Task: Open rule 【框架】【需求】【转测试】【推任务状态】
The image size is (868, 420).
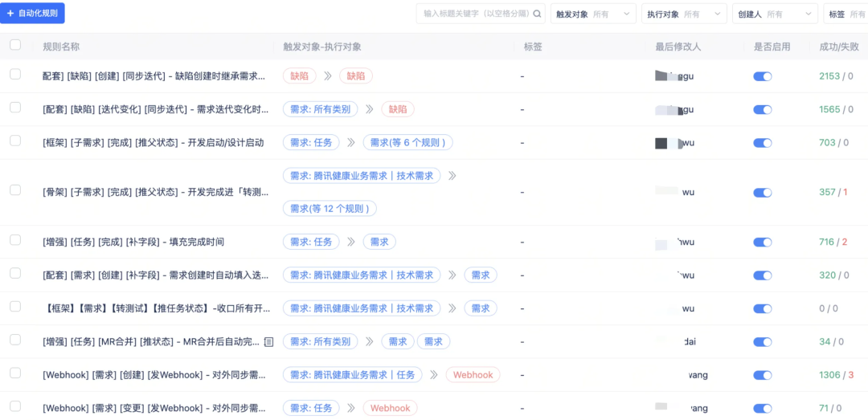Action: [x=156, y=308]
